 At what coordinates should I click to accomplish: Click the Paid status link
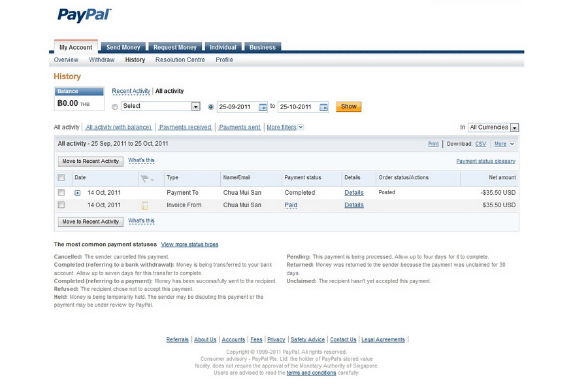pyautogui.click(x=291, y=205)
